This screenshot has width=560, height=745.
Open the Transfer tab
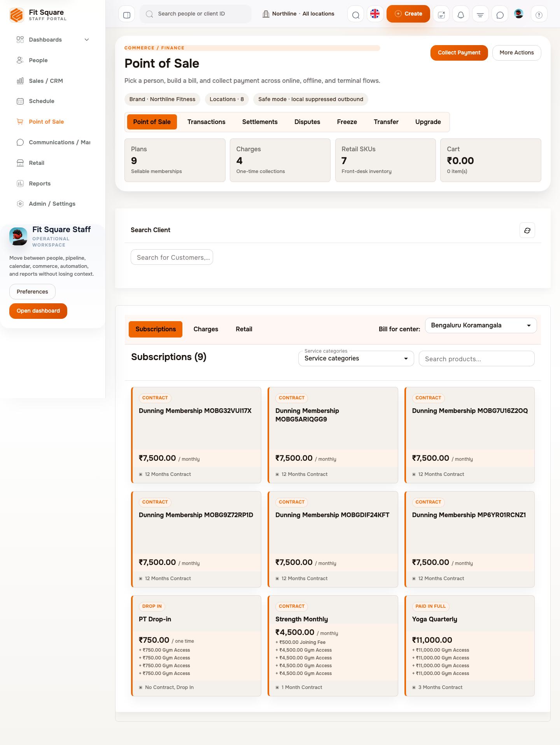coord(386,122)
